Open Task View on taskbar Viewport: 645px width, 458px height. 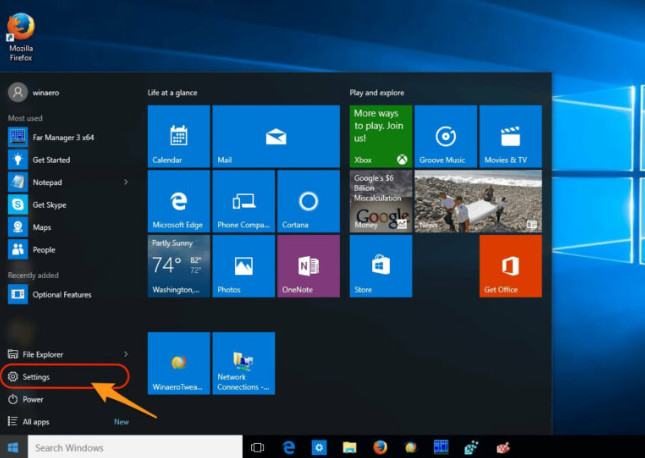(258, 447)
